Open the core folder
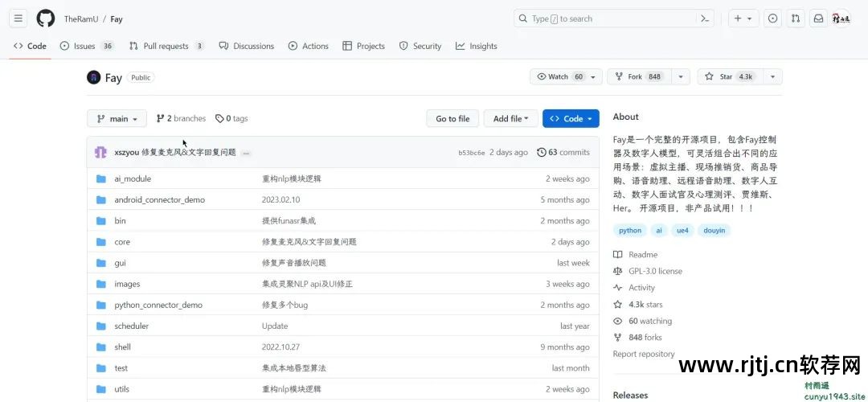The width and height of the screenshot is (868, 402). [122, 242]
